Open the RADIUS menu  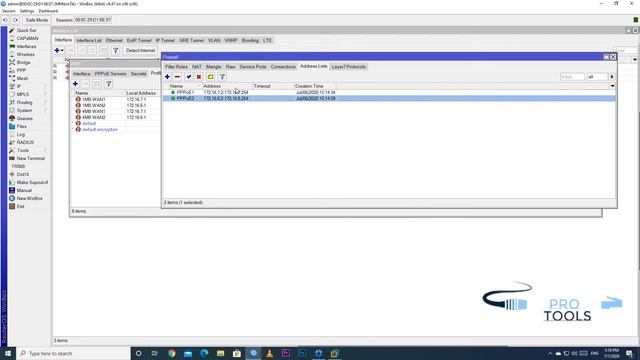point(25,142)
